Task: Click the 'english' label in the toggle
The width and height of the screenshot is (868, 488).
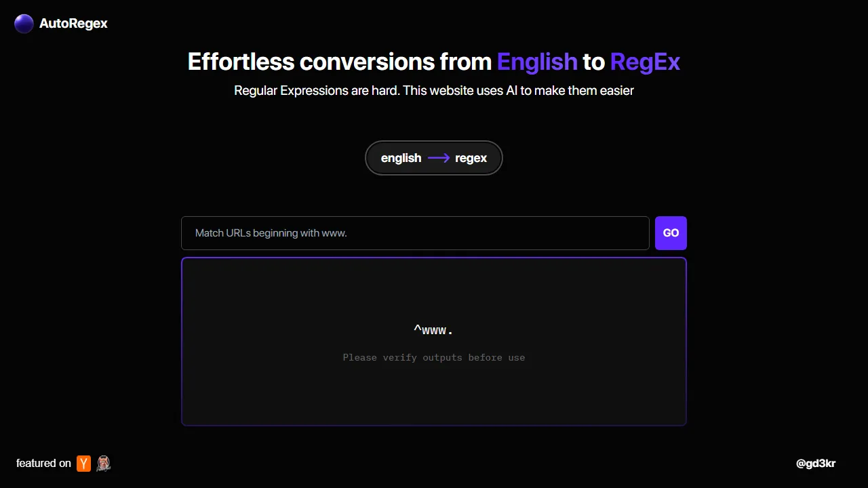Action: pyautogui.click(x=401, y=158)
